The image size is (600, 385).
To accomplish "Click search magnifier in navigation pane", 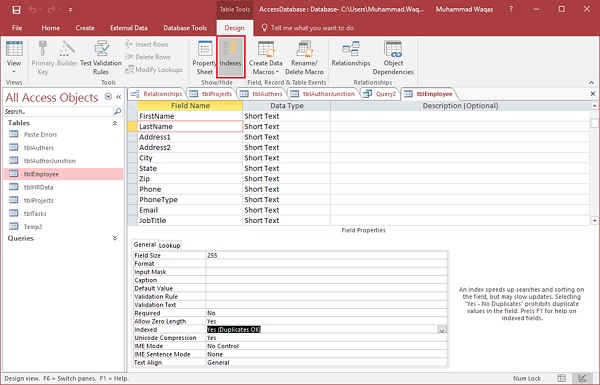I will pyautogui.click(x=117, y=111).
